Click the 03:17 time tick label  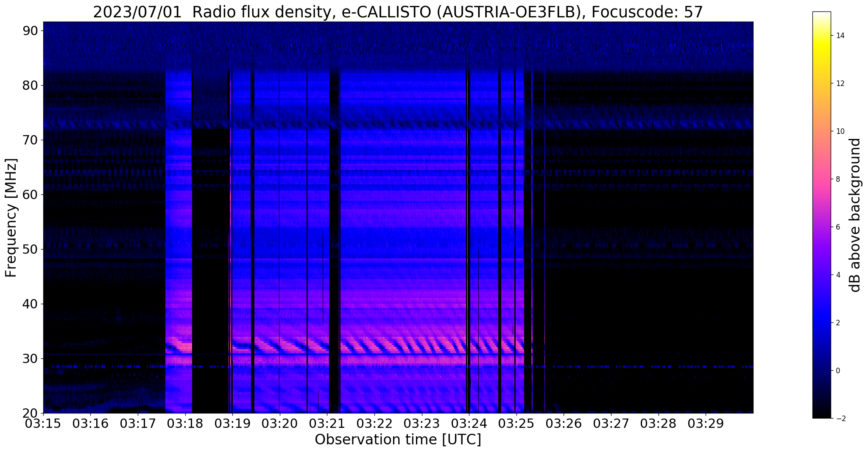[138, 423]
